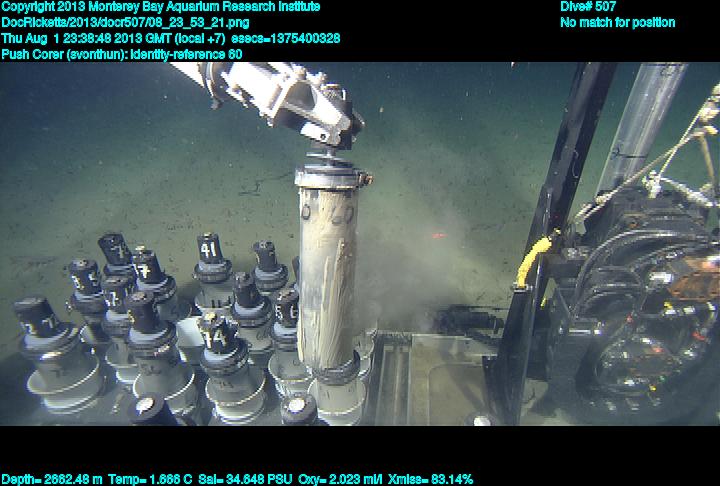This screenshot has width=720, height=486.
Task: Click the push core handle labeled 17
Action: coord(147,268)
